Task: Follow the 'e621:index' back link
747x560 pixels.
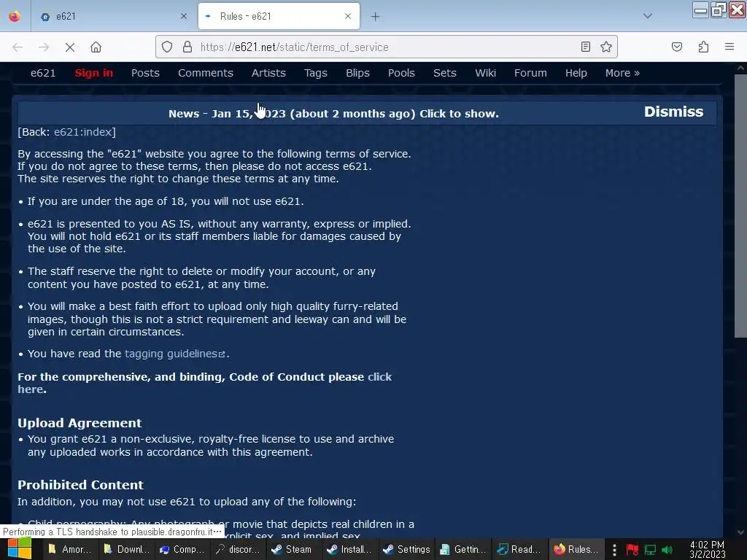Action: click(x=83, y=132)
